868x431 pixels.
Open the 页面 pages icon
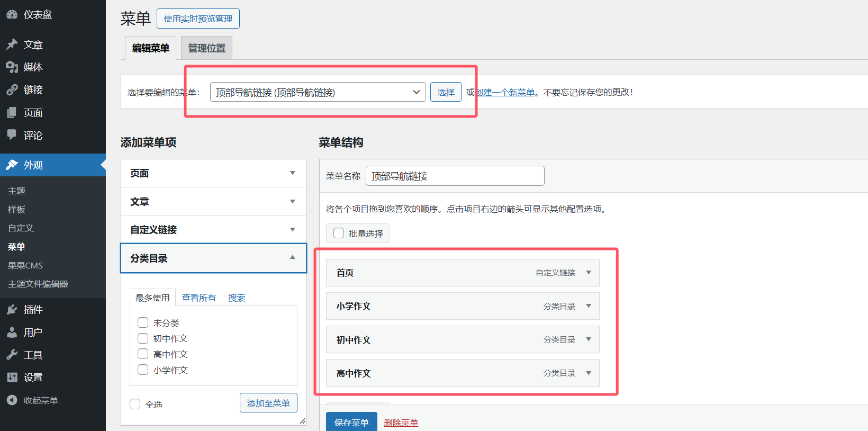pyautogui.click(x=12, y=113)
